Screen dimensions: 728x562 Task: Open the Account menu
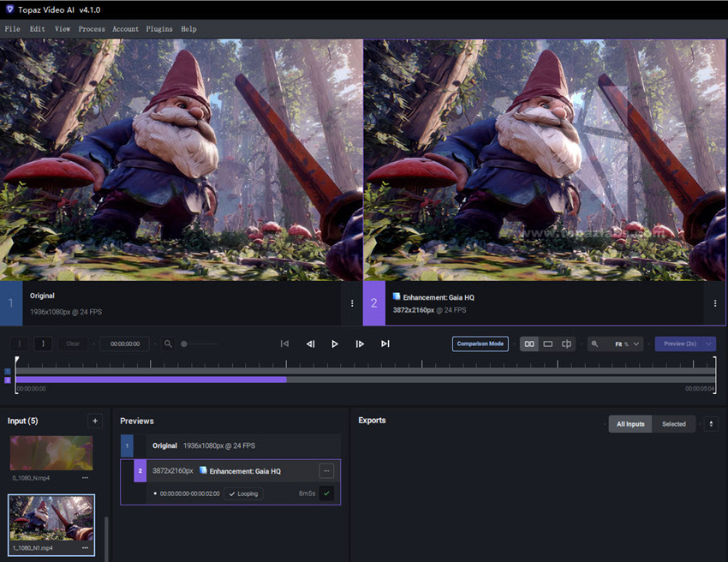click(125, 29)
